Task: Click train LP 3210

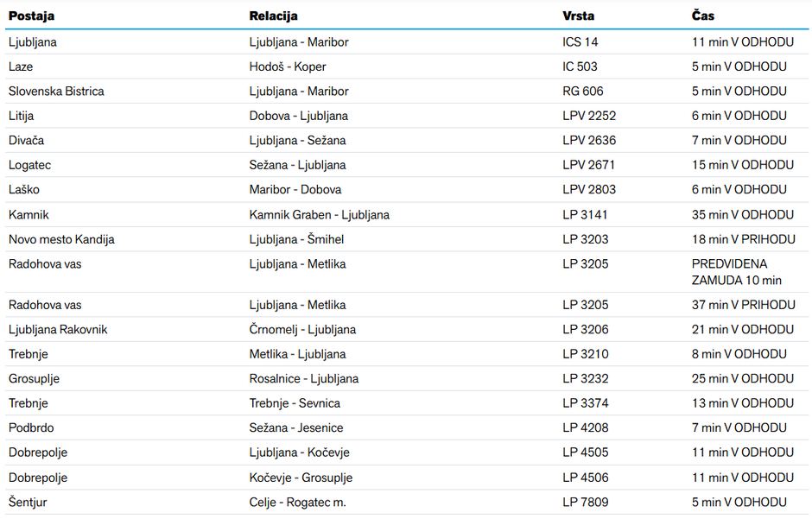Action: coord(586,354)
